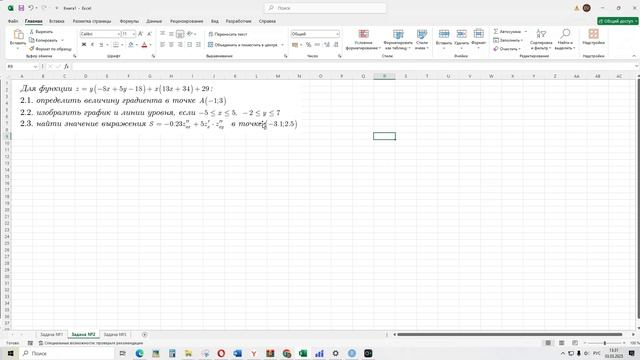The width and height of the screenshot is (640, 360).
Task: Toggle italic formatting (К)
Action: pyautogui.click(x=92, y=44)
